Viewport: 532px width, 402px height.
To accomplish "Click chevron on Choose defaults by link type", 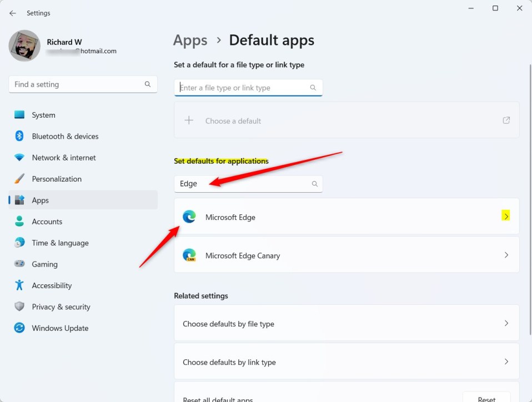I will (x=506, y=361).
